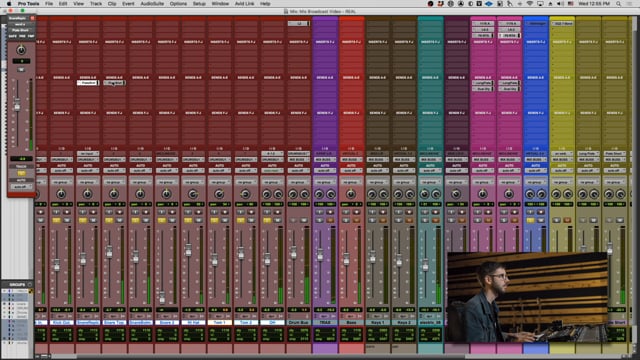Click the Drum Bus left pan knob
The width and height of the screenshot is (640, 360).
coord(293,194)
